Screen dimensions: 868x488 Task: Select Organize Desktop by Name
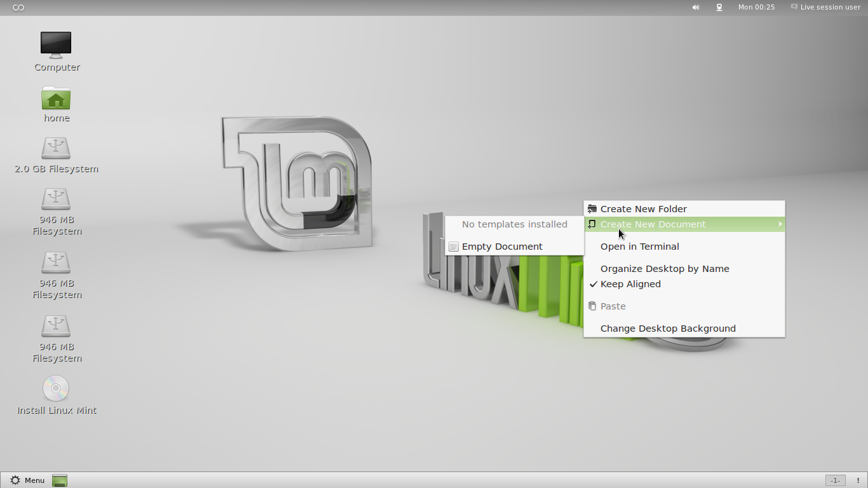pyautogui.click(x=665, y=269)
